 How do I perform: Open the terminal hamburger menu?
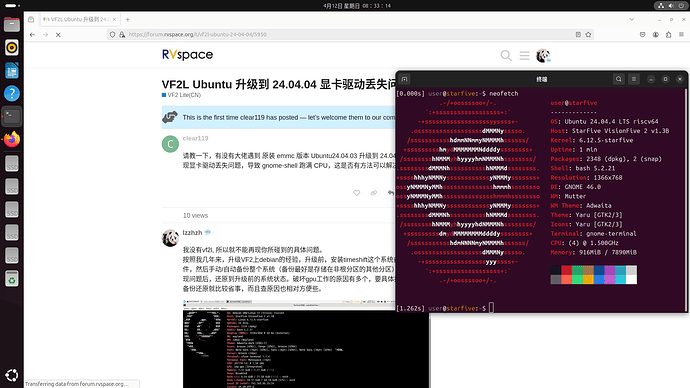coord(634,79)
